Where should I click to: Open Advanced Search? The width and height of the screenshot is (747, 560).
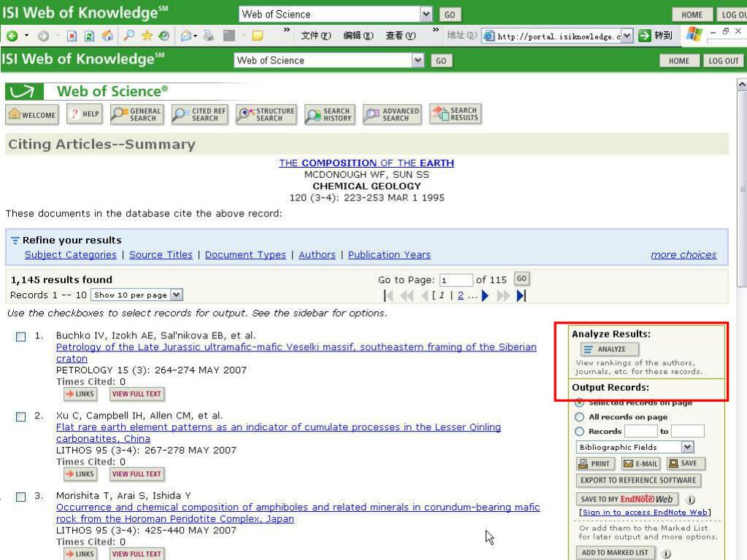(x=392, y=114)
